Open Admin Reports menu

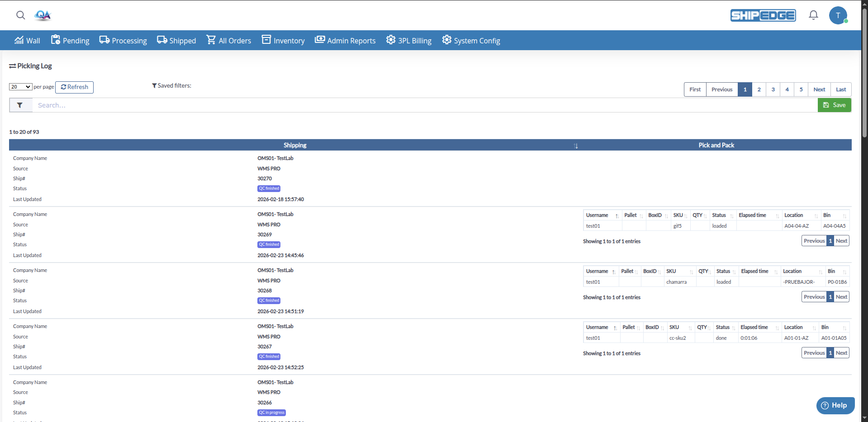[x=345, y=40]
